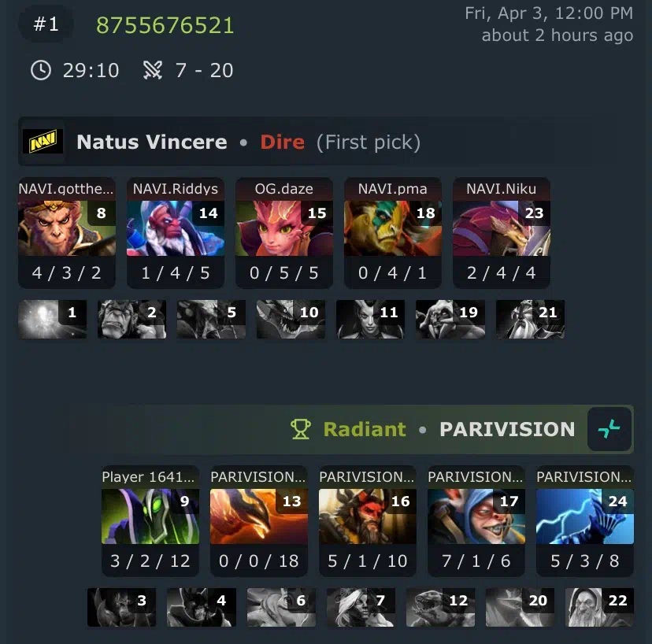This screenshot has height=644, width=652.
Task: Click the Natus Vincere team logo
Action: click(43, 142)
